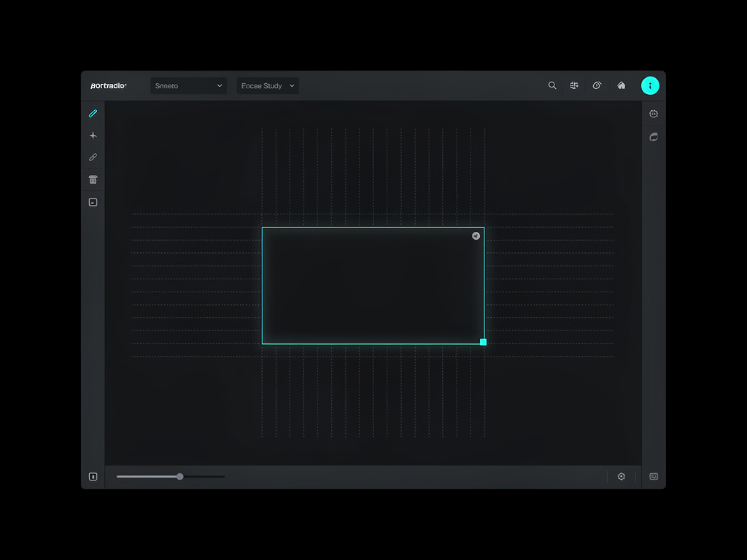Click the Components icon in the header
Screen dimensions: 747x560
pos(574,85)
